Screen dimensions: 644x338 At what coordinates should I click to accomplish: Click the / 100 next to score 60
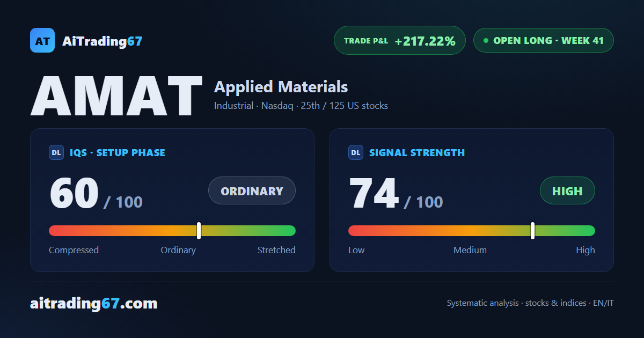pyautogui.click(x=123, y=202)
